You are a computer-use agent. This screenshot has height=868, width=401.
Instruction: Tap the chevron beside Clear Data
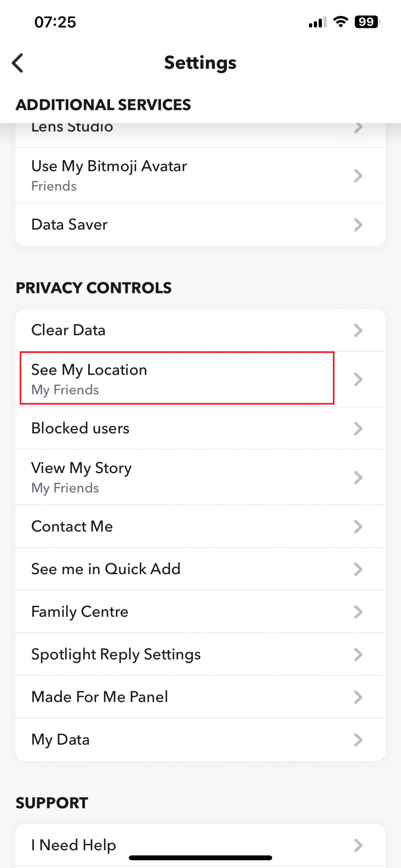(358, 330)
